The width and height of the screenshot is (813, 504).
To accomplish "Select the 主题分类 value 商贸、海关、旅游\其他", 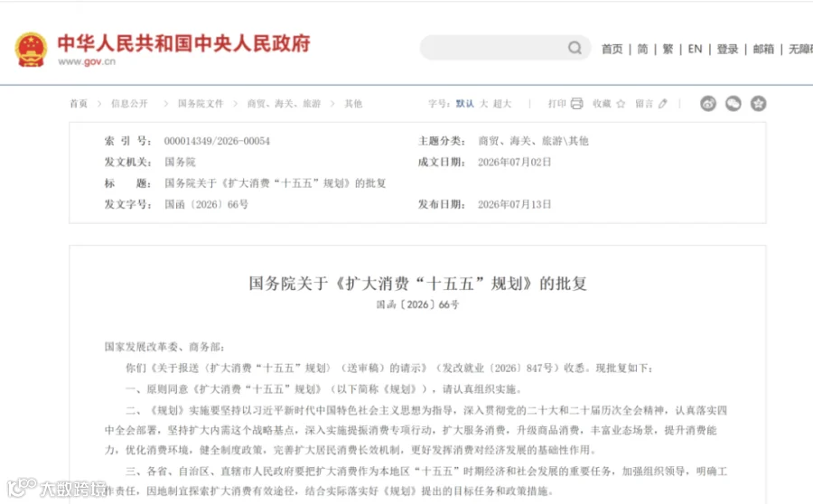I will point(533,141).
